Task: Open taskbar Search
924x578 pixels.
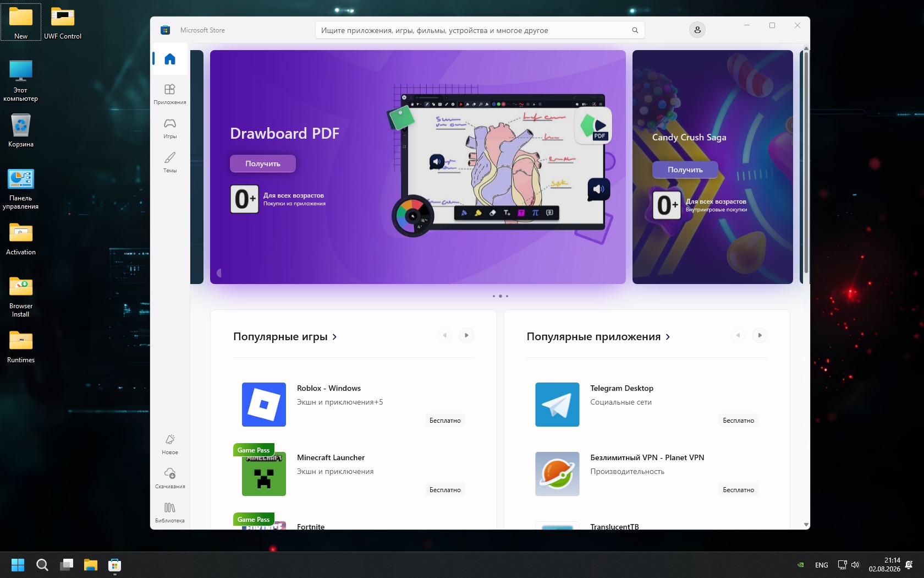Action: coord(42,565)
